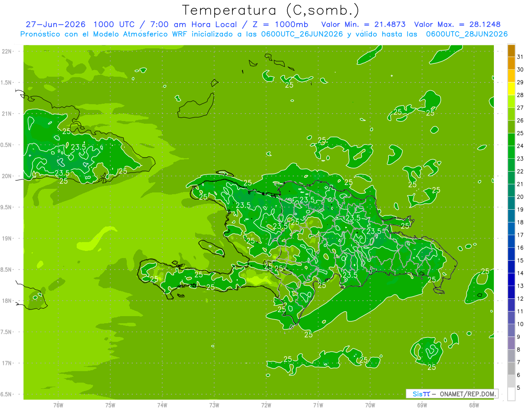Click the "20N" latitude label

point(8,176)
